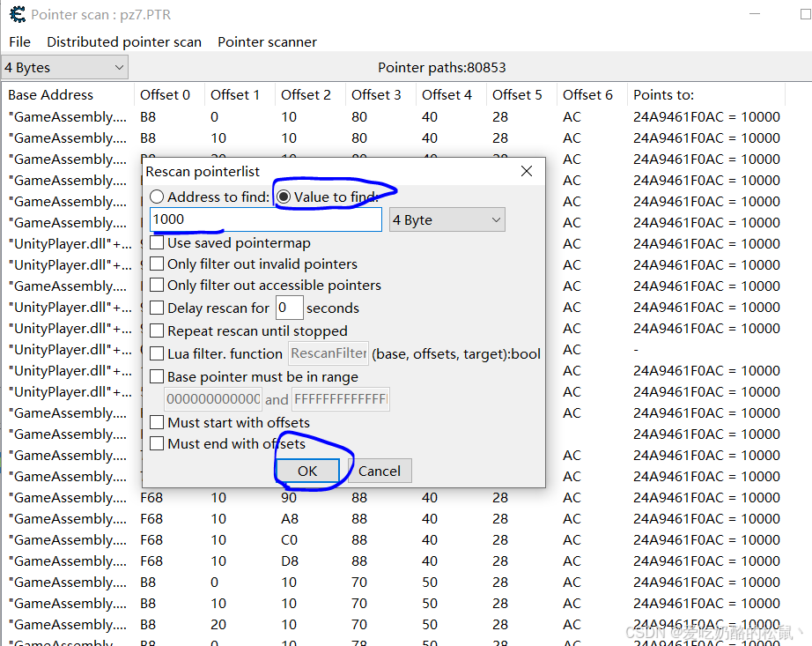This screenshot has width=812, height=646.
Task: Click the Offset 1 column header
Action: click(x=240, y=95)
